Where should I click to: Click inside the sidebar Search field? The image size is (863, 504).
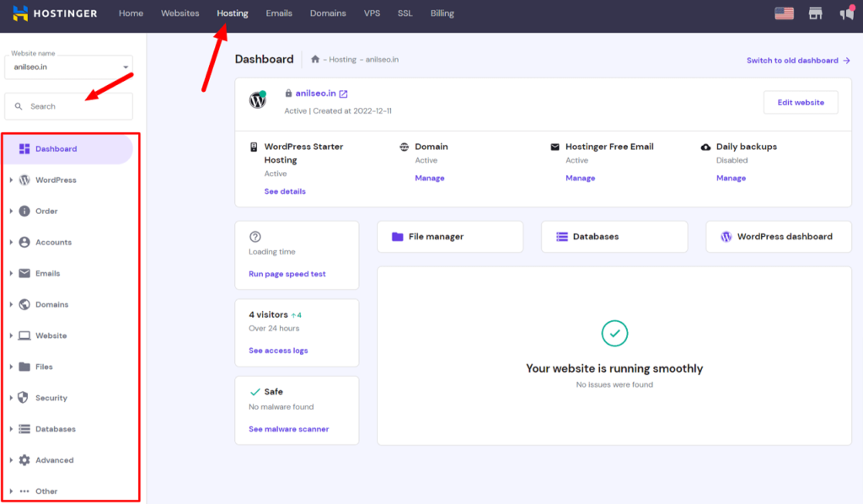coord(67,105)
